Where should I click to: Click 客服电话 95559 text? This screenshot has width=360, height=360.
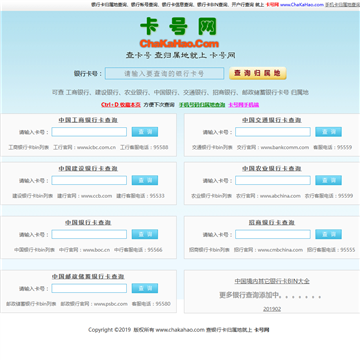point(332,147)
